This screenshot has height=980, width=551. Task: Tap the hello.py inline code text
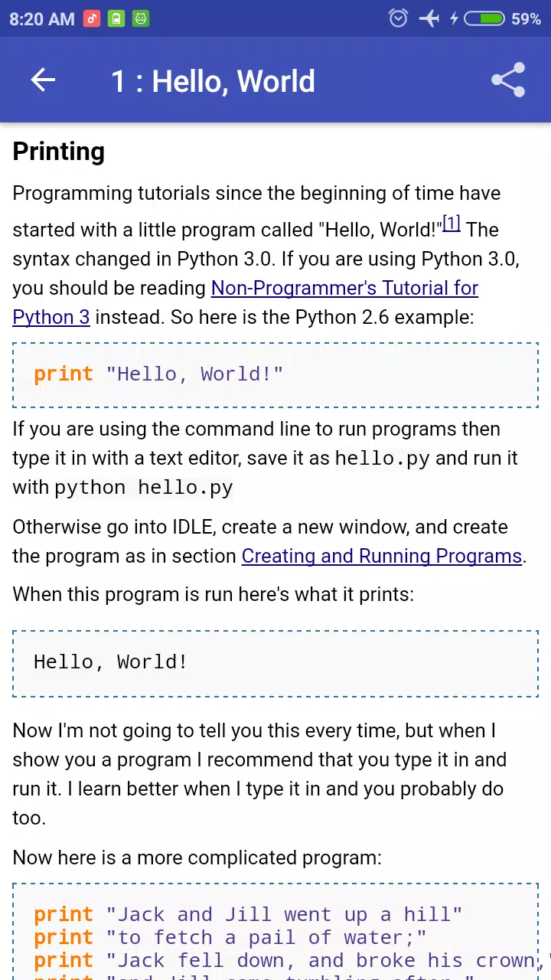pos(383,459)
